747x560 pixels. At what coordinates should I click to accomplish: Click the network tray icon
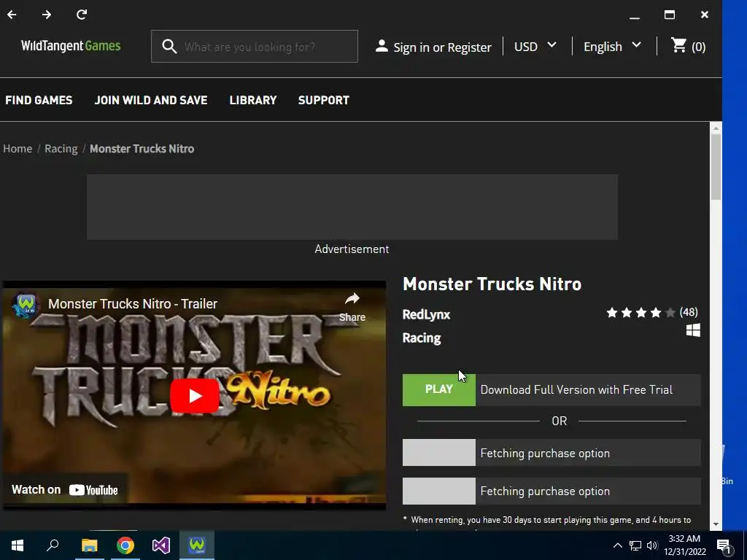point(635,545)
